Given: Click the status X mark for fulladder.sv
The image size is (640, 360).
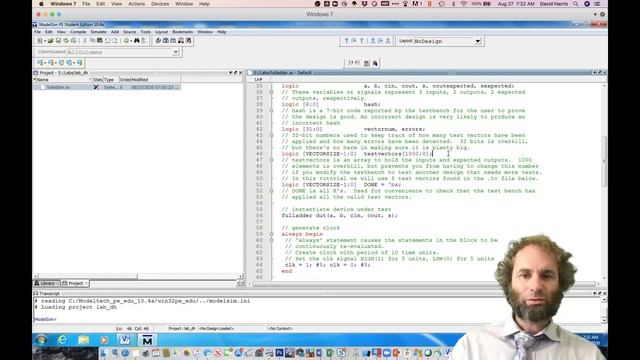Looking at the screenshot, I should pos(96,87).
